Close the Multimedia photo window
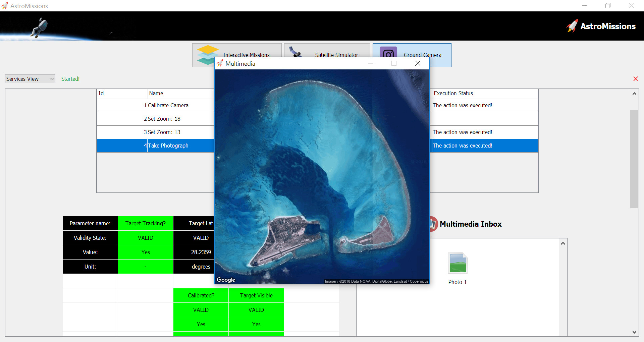 pos(418,63)
